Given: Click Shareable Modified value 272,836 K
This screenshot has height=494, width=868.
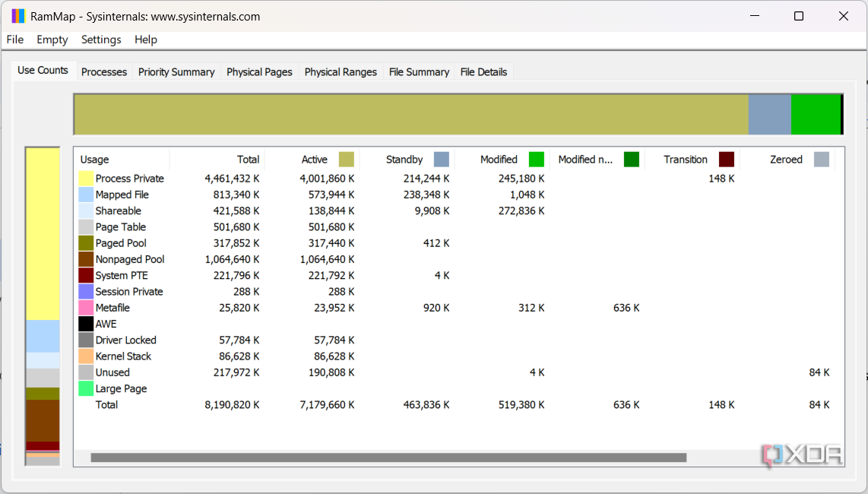Looking at the screenshot, I should coord(521,211).
